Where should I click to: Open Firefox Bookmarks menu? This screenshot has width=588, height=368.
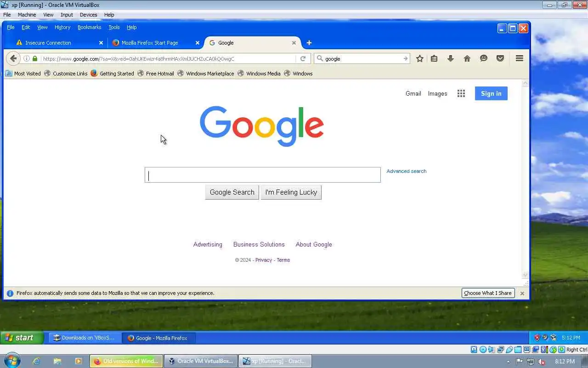point(89,27)
